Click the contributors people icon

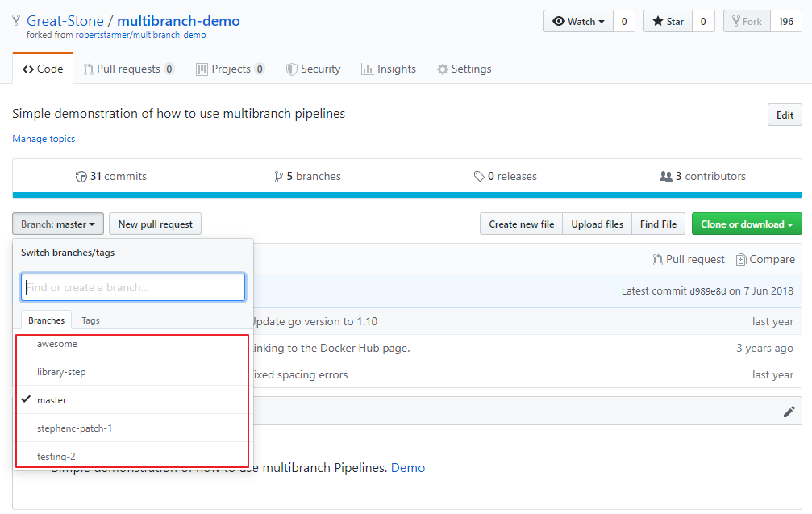[665, 177]
